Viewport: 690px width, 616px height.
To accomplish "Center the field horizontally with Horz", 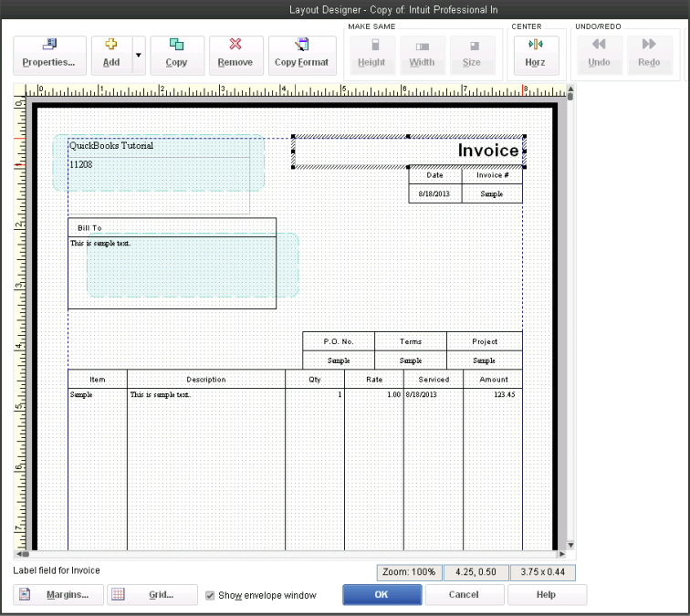I will pyautogui.click(x=536, y=56).
